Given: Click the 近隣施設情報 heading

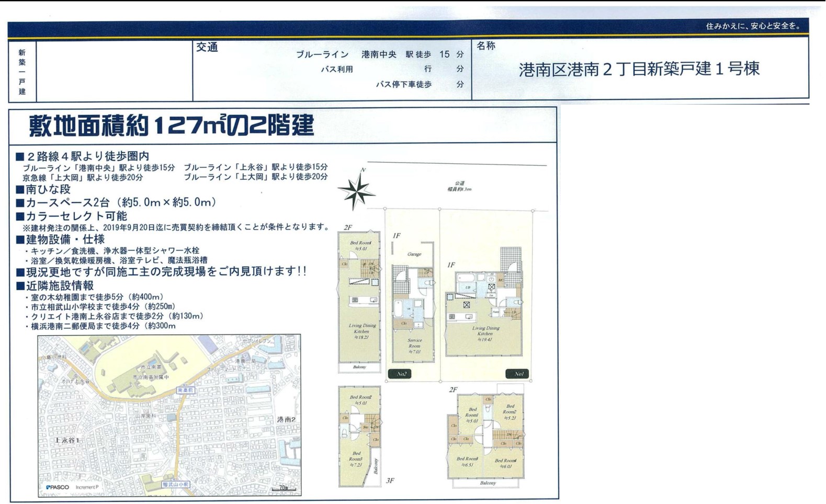Looking at the screenshot, I should coord(59,285).
